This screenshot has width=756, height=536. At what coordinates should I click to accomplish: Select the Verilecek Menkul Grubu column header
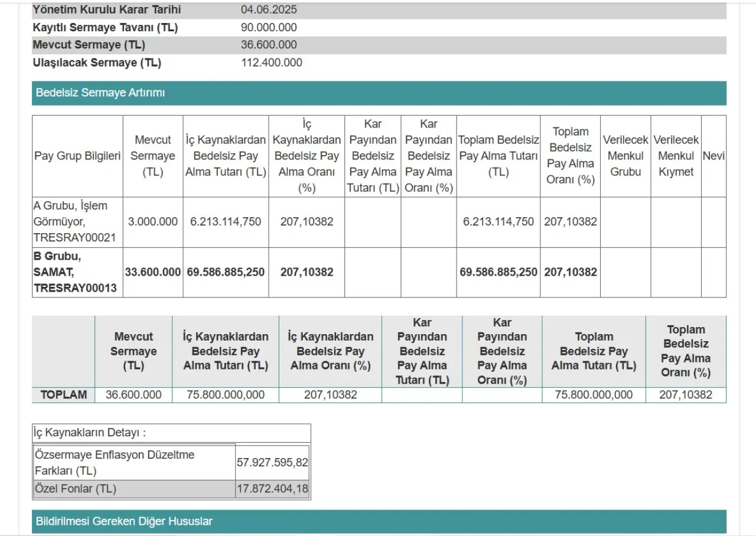[x=625, y=156]
